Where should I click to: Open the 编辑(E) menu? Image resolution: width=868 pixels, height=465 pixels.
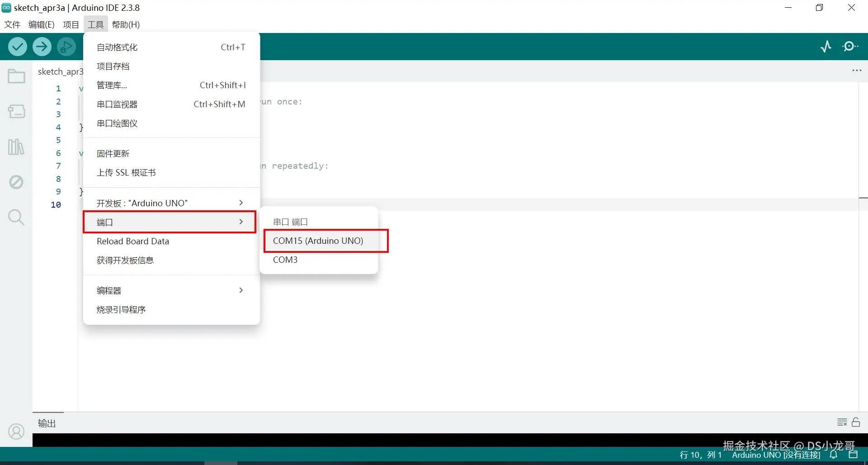click(42, 24)
